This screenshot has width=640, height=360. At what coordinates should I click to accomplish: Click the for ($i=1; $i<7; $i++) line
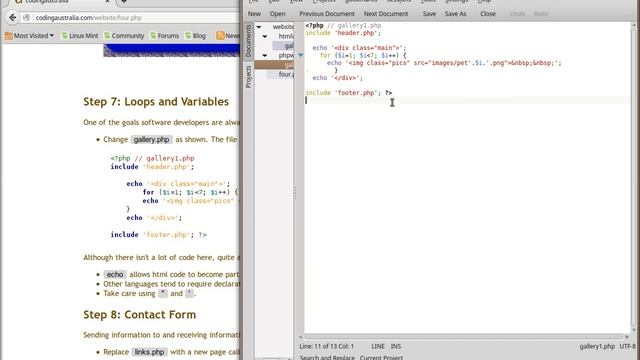(x=363, y=56)
